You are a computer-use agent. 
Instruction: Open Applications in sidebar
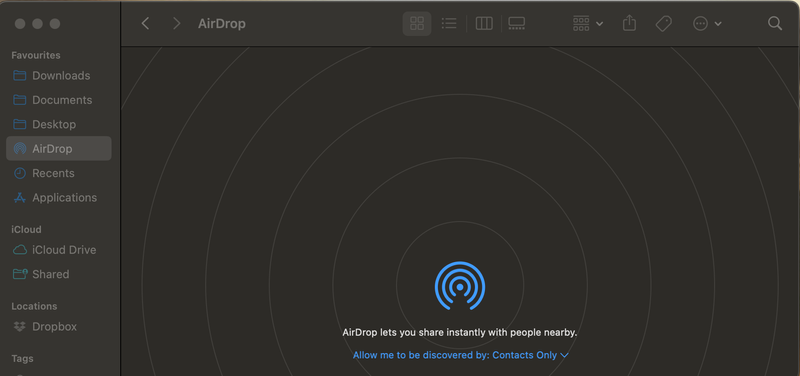pyautogui.click(x=59, y=197)
